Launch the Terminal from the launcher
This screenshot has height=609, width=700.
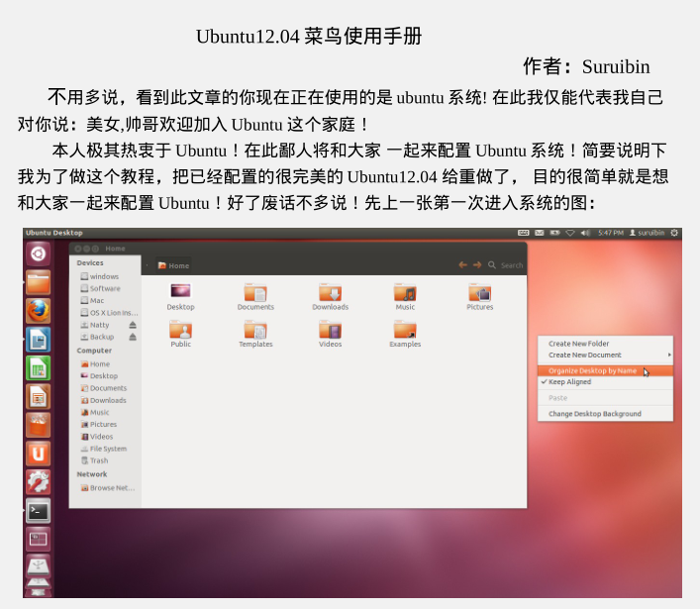[x=38, y=511]
